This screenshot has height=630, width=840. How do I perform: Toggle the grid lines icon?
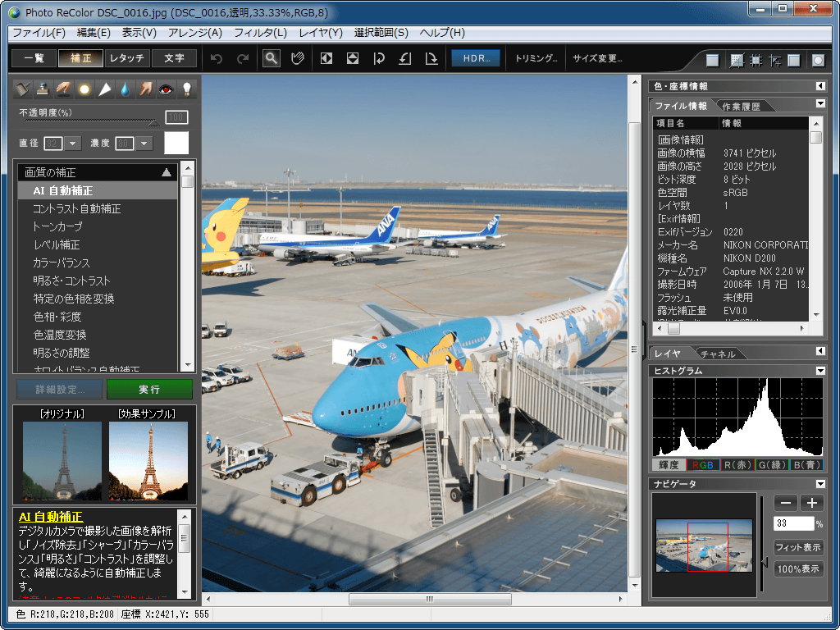point(756,61)
